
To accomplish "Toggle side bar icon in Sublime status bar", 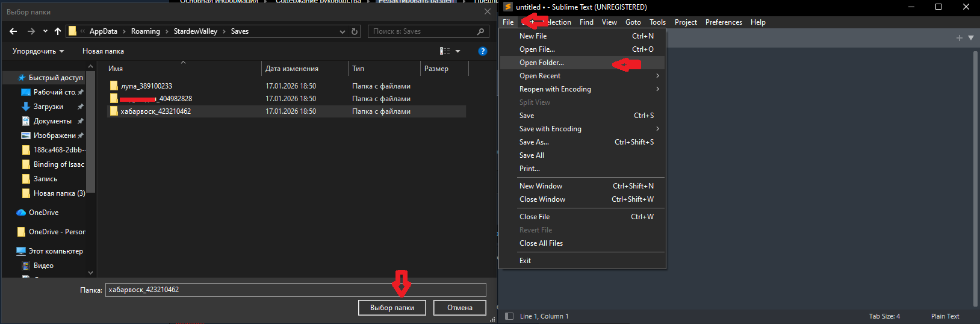I will [x=509, y=316].
